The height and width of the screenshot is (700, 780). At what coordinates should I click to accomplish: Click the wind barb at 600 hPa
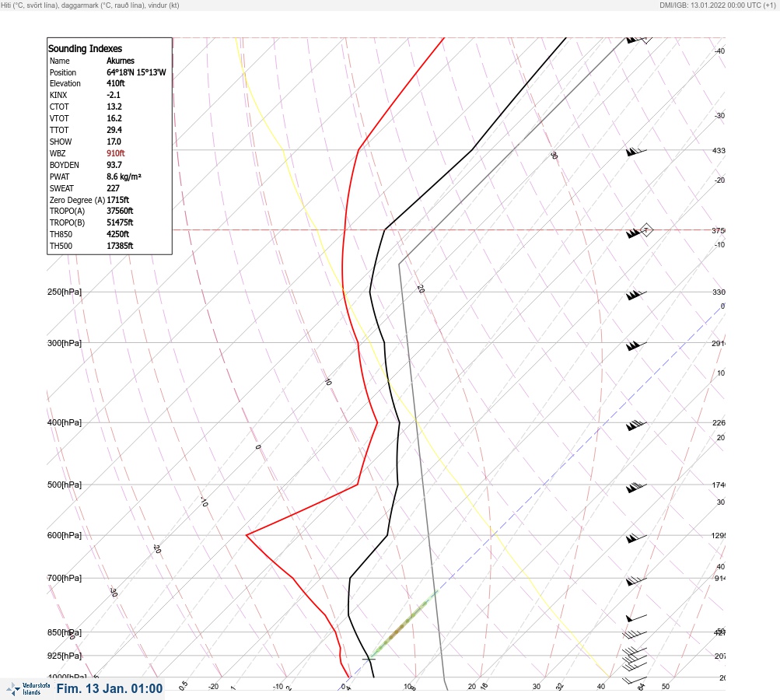point(636,537)
